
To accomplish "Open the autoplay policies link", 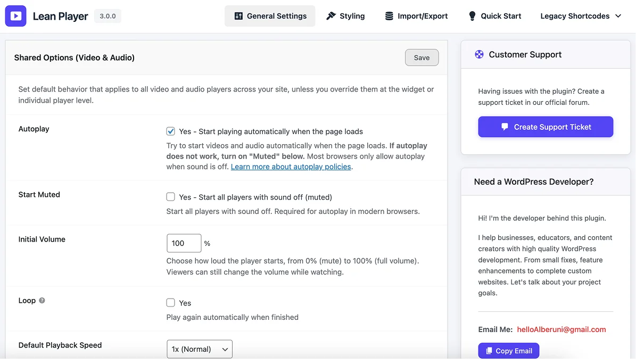I will click(x=291, y=167).
